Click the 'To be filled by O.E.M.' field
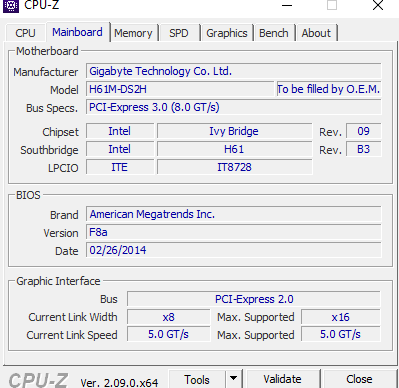Screen dimensions: 399x388 329,89
